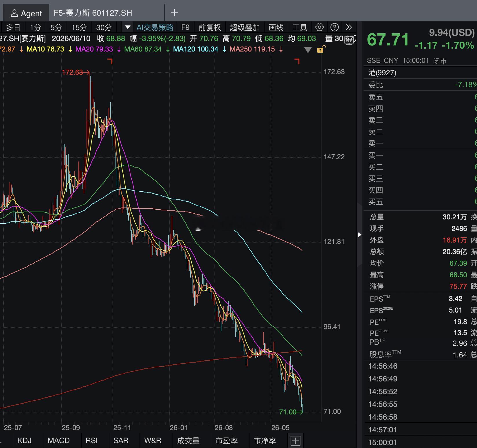Viewport: 477px width, 448px height.
Task: Open the 工具 menu
Action: pyautogui.click(x=300, y=27)
